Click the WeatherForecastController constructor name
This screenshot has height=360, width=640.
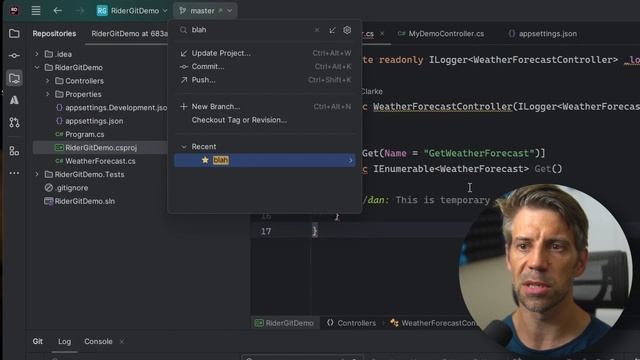442,107
